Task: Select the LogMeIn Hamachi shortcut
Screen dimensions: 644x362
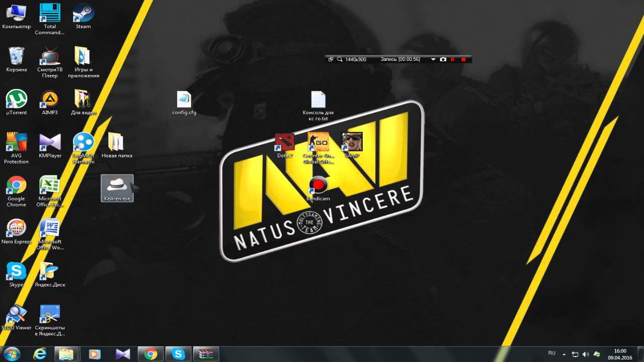Action: [x=83, y=148]
